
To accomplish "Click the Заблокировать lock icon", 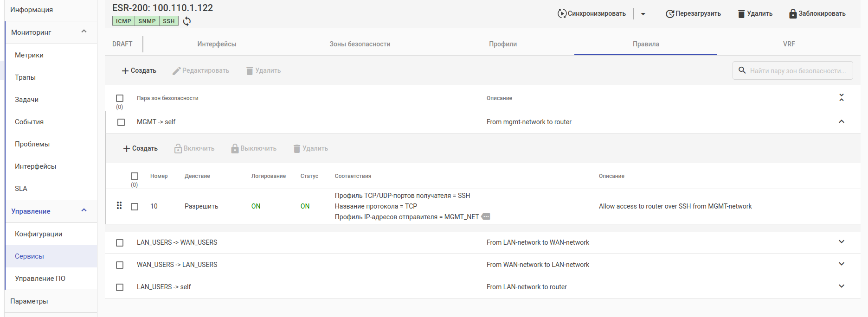I will tap(793, 14).
